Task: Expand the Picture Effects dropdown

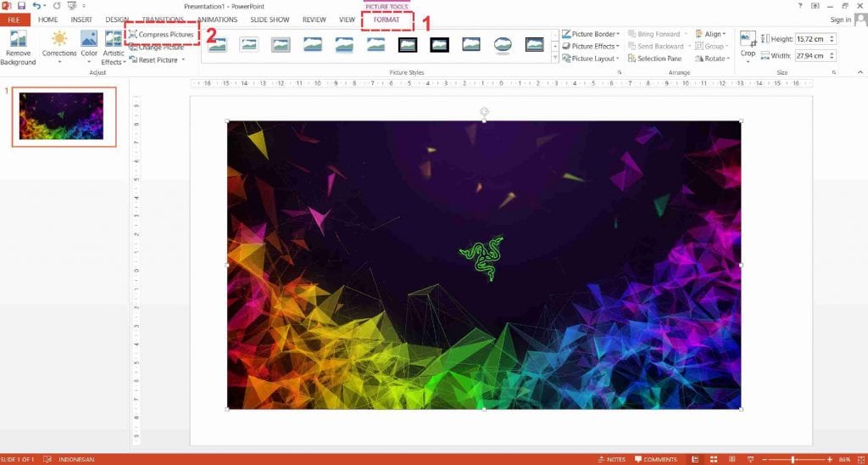Action: [595, 47]
